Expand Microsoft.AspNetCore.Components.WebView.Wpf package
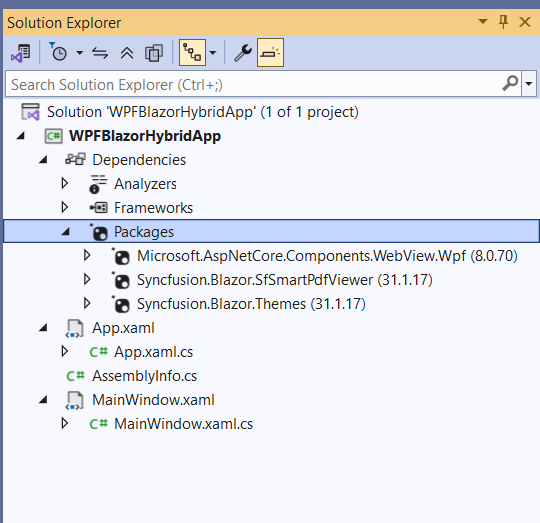This screenshot has height=523, width=540. point(87,255)
